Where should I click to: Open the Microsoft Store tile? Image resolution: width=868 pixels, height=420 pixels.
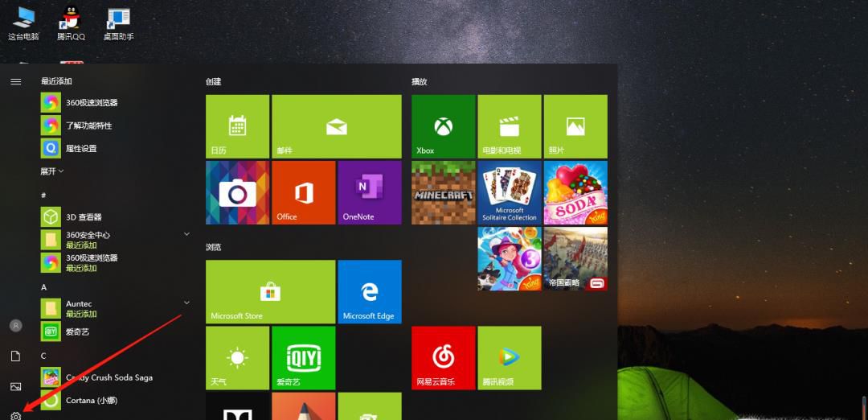coord(270,291)
